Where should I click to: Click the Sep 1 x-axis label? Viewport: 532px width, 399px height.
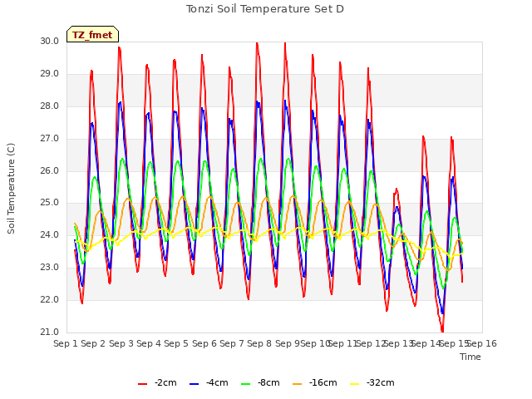(66, 343)
